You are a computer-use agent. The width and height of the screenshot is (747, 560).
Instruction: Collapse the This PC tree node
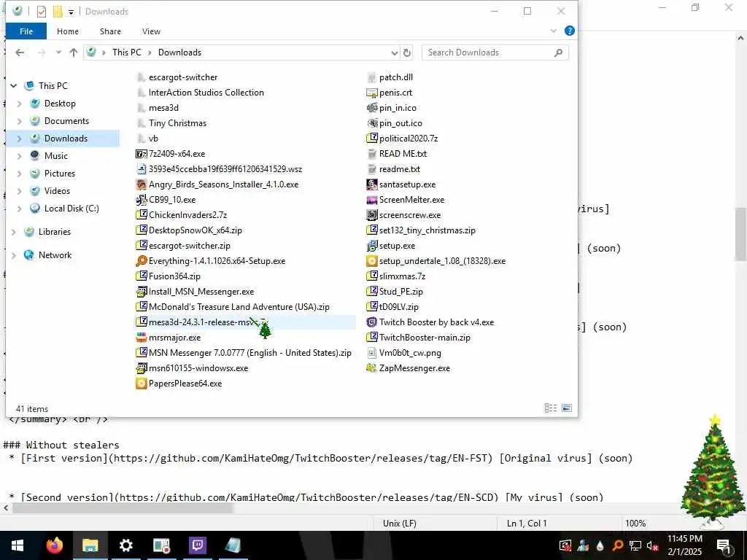pos(13,86)
